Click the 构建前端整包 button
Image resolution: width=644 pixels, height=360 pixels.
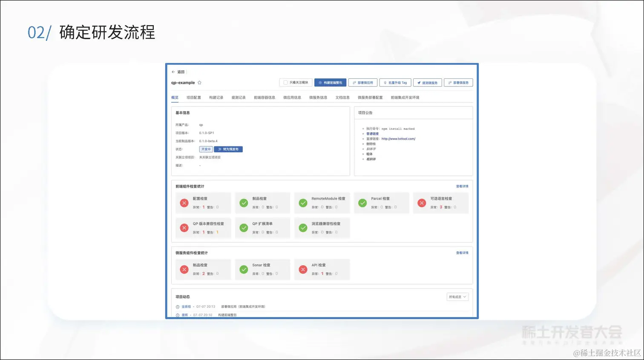[x=330, y=83]
